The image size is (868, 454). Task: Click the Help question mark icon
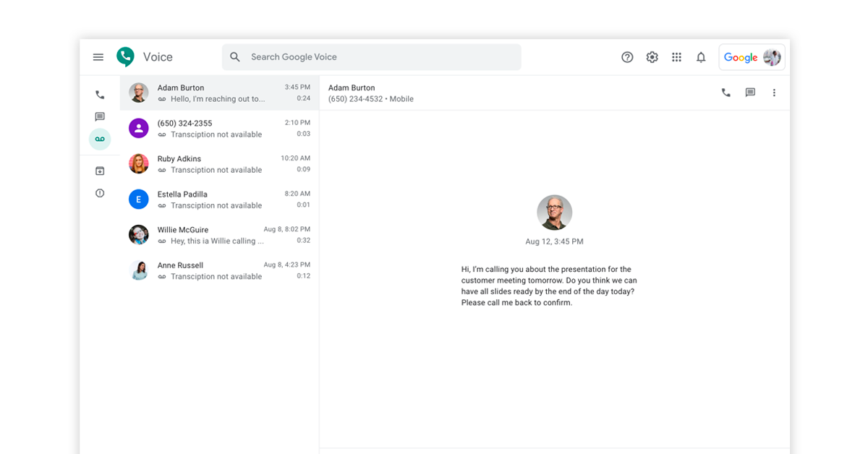[627, 57]
